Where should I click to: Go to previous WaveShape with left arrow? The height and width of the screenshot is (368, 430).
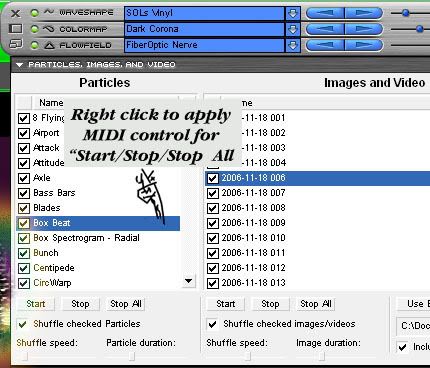(325, 13)
